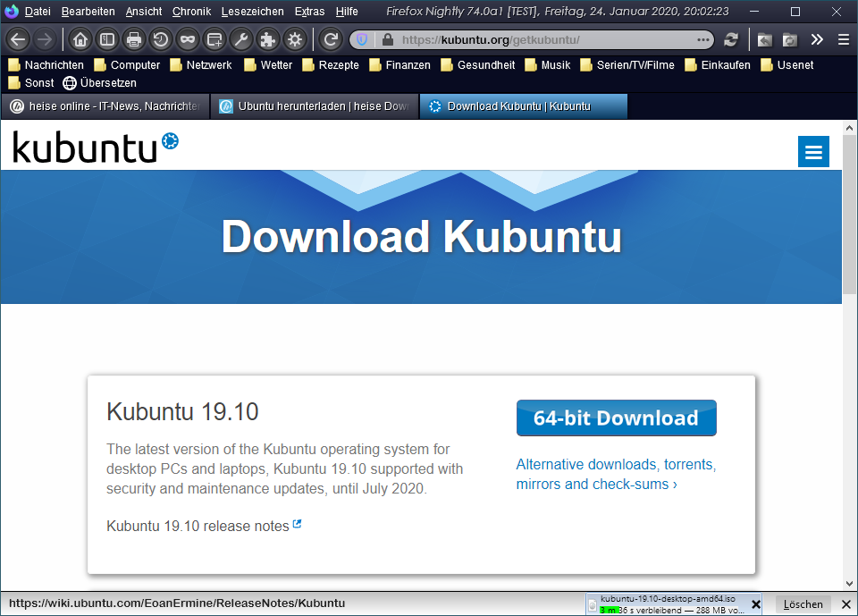Open the Hilfe menu
This screenshot has height=616, width=858.
[x=347, y=12]
